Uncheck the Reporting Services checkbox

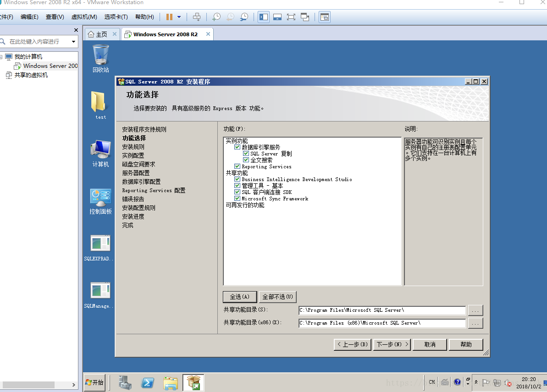pyautogui.click(x=237, y=166)
